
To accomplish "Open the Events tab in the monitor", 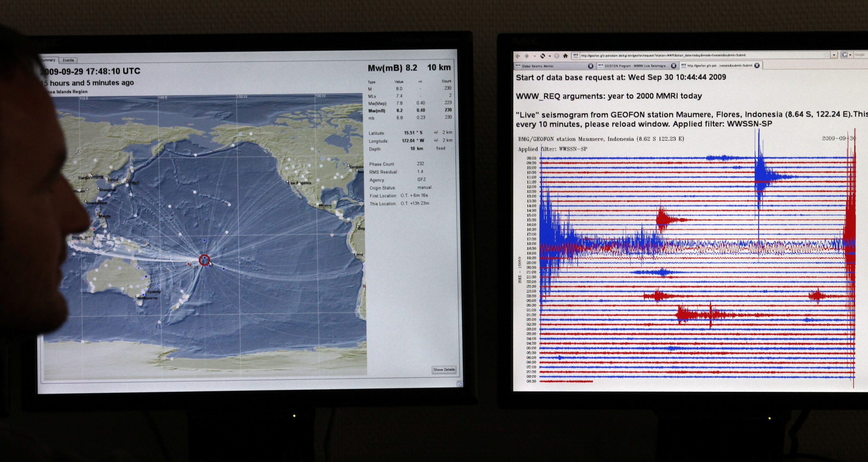I will coord(68,60).
